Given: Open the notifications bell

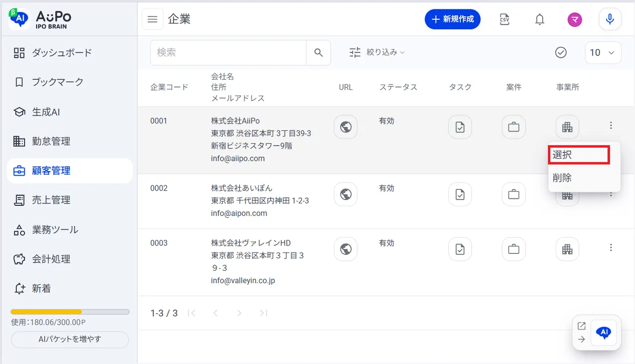Looking at the screenshot, I should 540,19.
